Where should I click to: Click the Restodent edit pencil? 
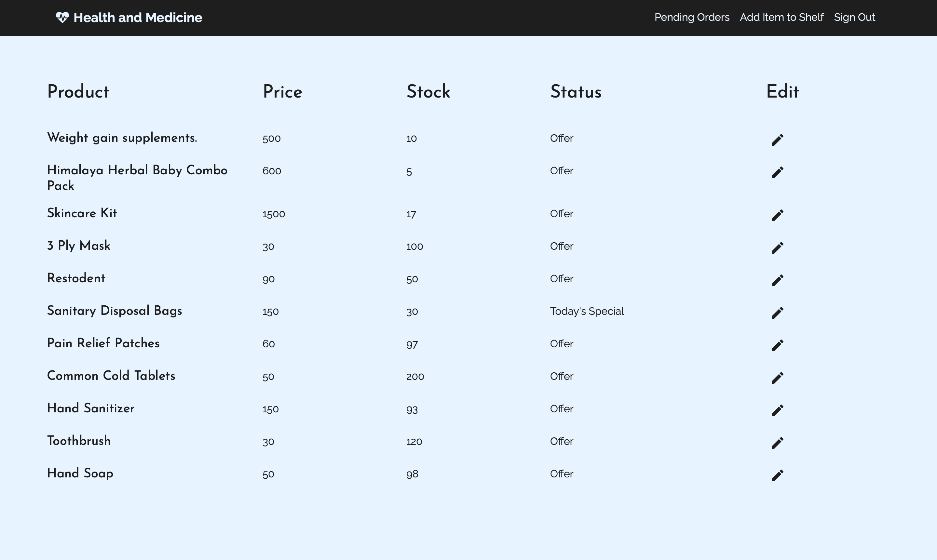coord(777,280)
